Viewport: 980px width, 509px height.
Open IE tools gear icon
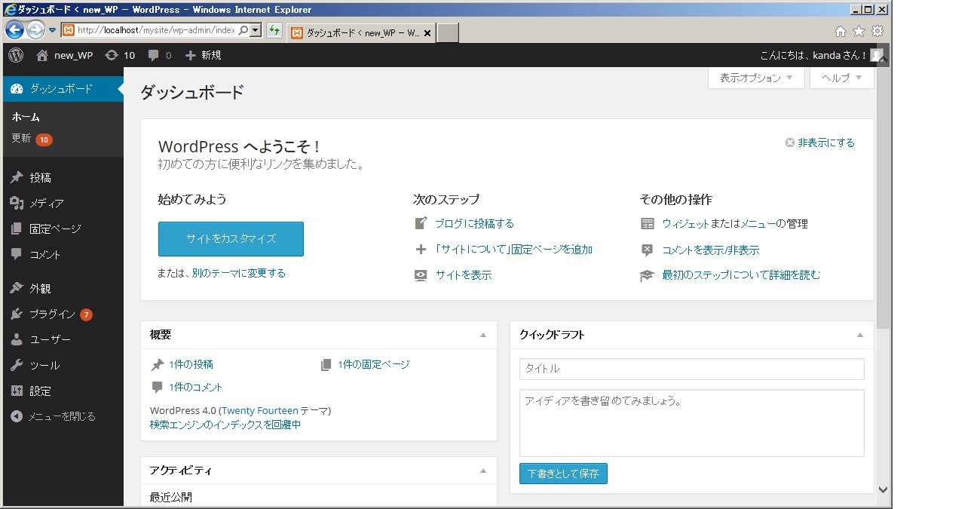point(877,32)
